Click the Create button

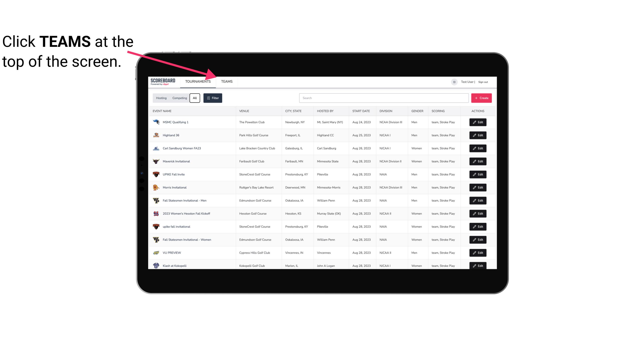pos(482,98)
